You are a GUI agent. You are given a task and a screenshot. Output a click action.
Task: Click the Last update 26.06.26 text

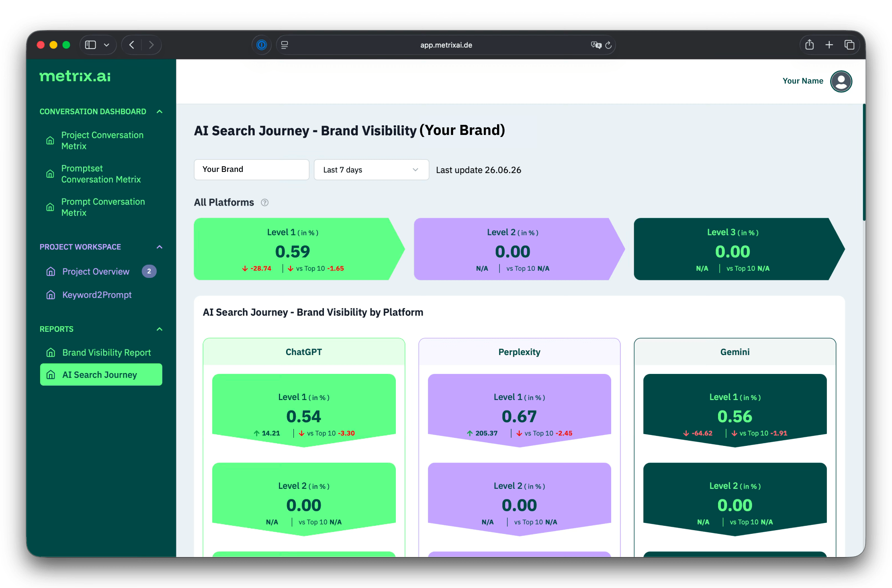pos(479,170)
